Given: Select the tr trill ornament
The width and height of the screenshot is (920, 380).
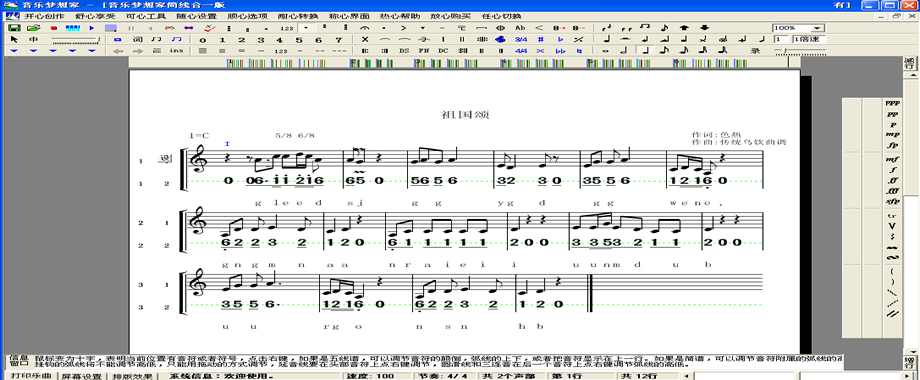Looking at the screenshot, I should pyautogui.click(x=892, y=216).
